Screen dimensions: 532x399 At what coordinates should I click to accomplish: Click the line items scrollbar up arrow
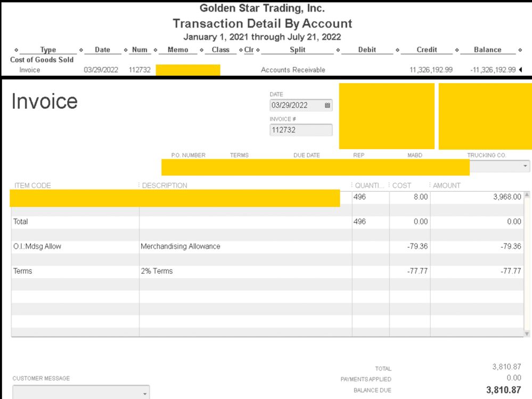tap(527, 195)
